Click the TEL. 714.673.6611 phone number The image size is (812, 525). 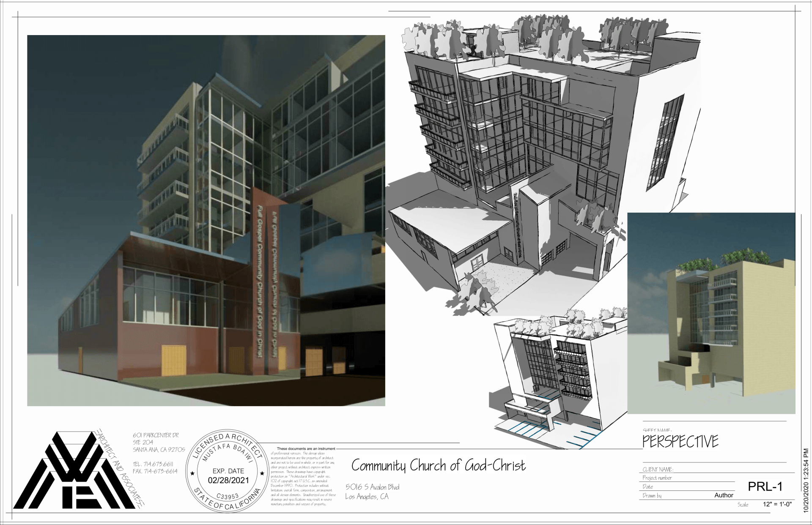click(153, 464)
